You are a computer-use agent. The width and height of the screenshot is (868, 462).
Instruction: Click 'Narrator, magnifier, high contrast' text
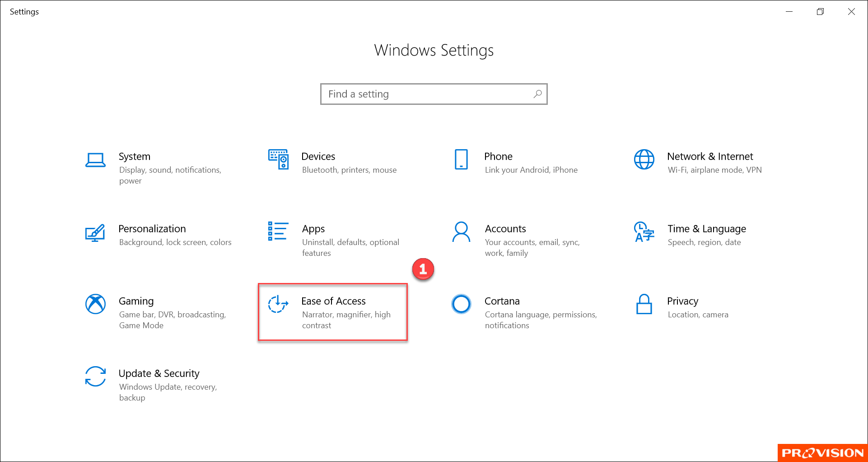(346, 320)
